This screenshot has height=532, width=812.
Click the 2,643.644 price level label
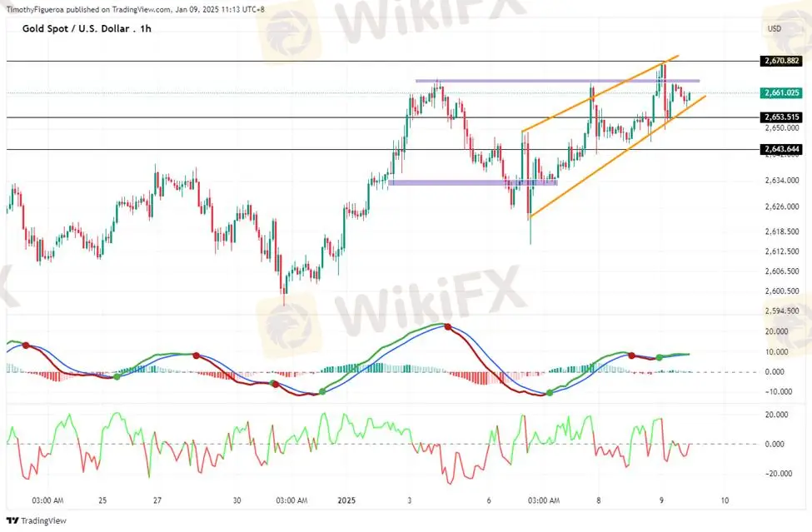click(781, 150)
